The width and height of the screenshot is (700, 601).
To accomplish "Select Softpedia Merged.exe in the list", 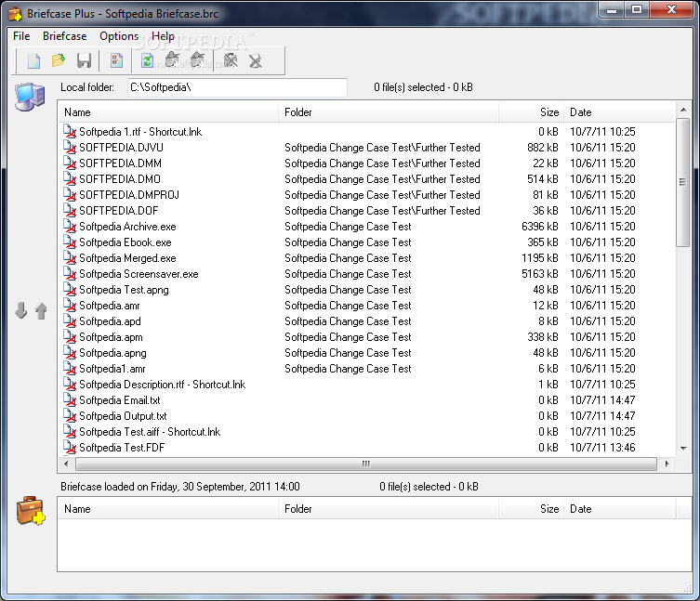I will (366, 258).
